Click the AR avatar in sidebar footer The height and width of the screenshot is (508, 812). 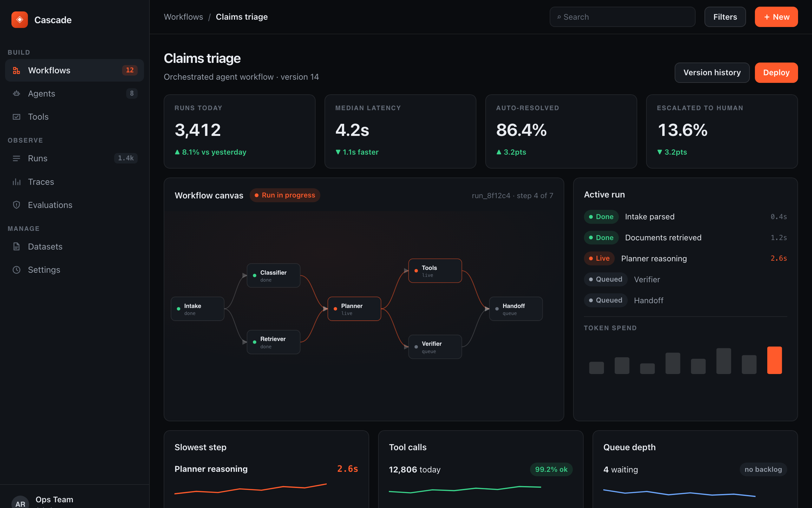pos(20,502)
